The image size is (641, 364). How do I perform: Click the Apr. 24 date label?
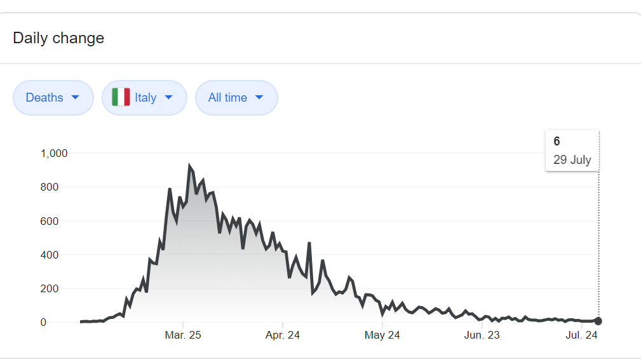point(283,335)
